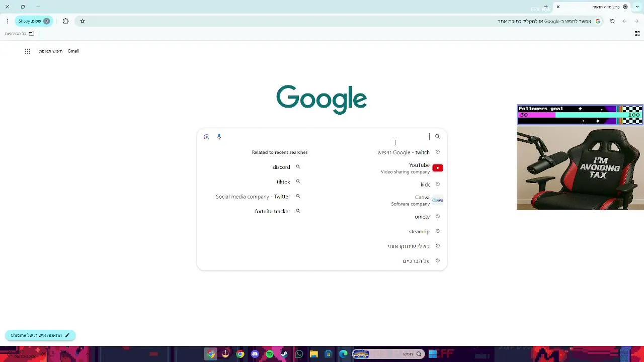
Task: Select the tiktok related search
Action: [x=283, y=182]
